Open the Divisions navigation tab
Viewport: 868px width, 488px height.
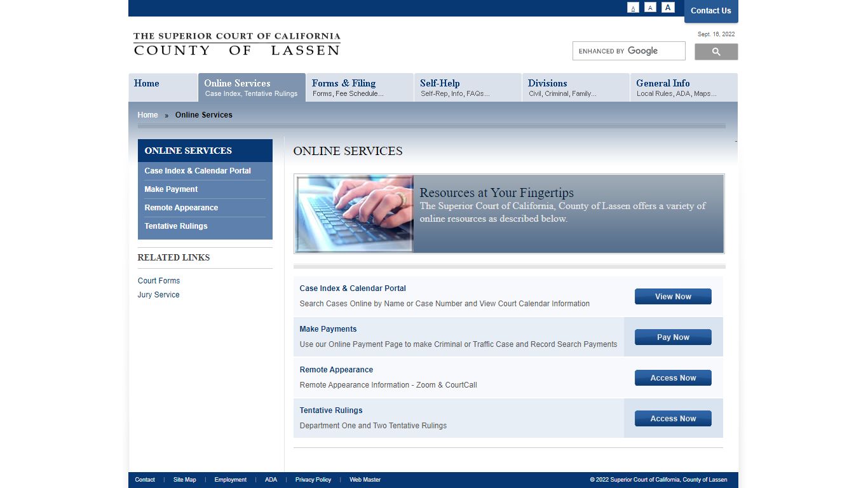tap(576, 87)
